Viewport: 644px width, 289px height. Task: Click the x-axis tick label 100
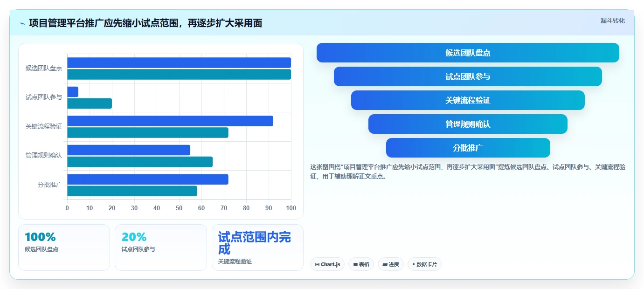(291, 208)
